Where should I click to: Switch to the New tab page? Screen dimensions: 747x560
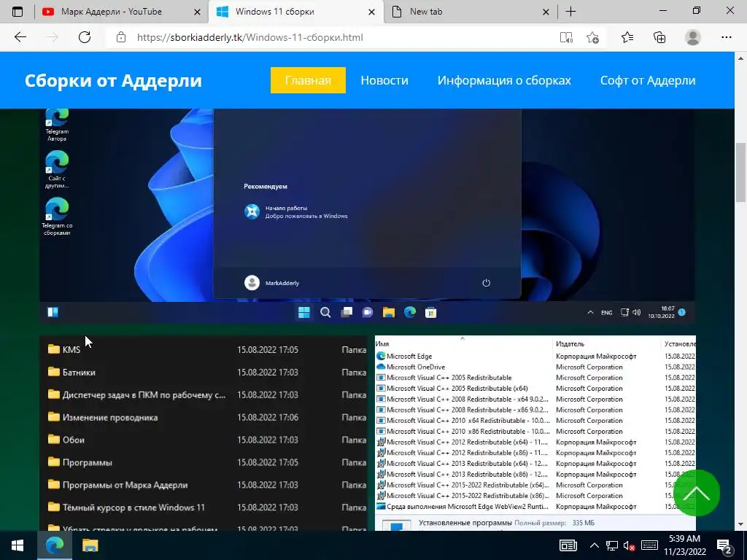pyautogui.click(x=471, y=12)
